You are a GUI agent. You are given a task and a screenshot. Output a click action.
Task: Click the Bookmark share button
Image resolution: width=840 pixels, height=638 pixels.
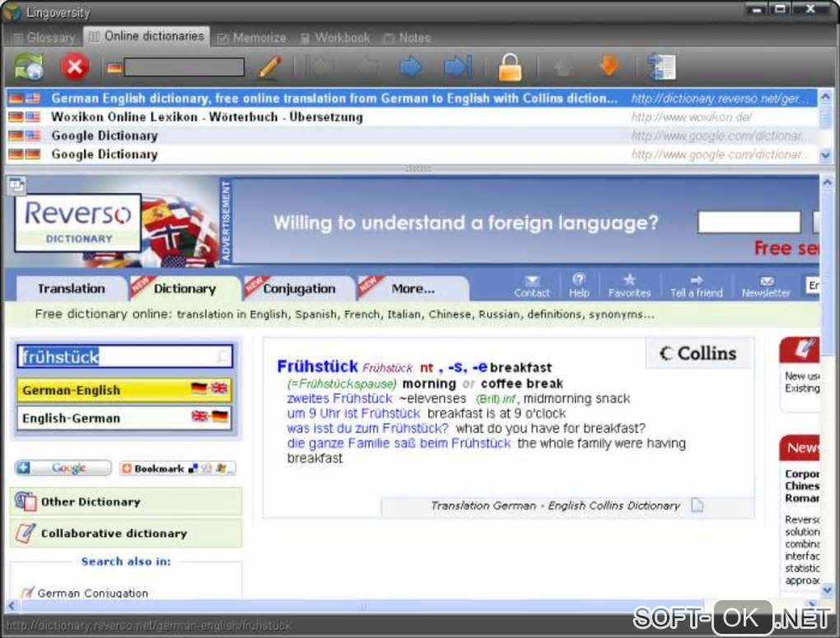tap(177, 468)
